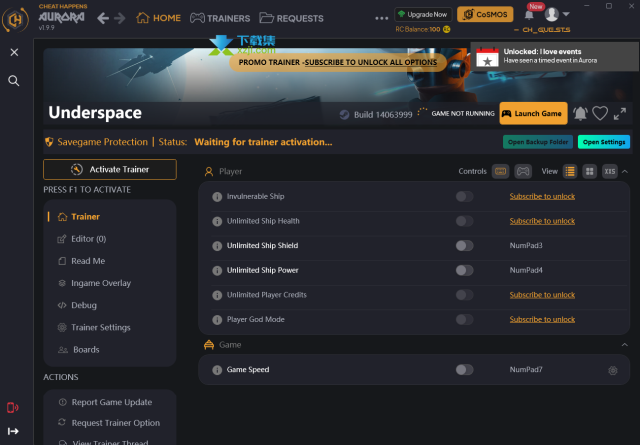The width and height of the screenshot is (640, 445).
Task: Open search with magnifier icon
Action: click(x=14, y=81)
